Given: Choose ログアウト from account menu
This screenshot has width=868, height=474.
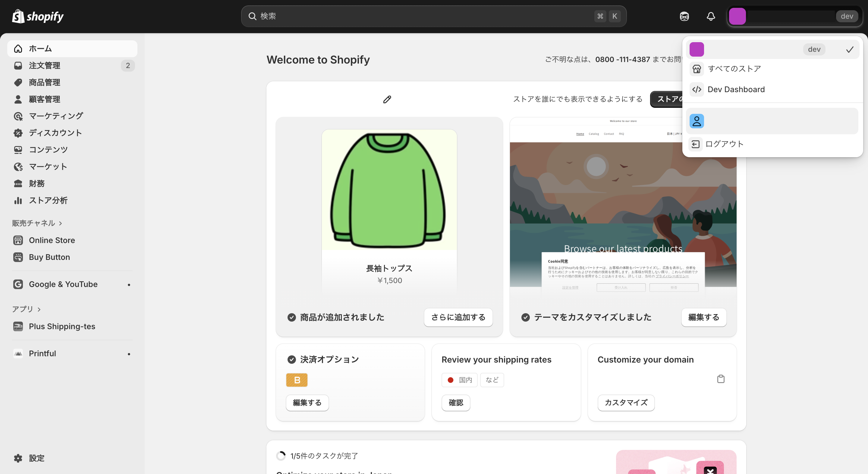Looking at the screenshot, I should point(724,144).
